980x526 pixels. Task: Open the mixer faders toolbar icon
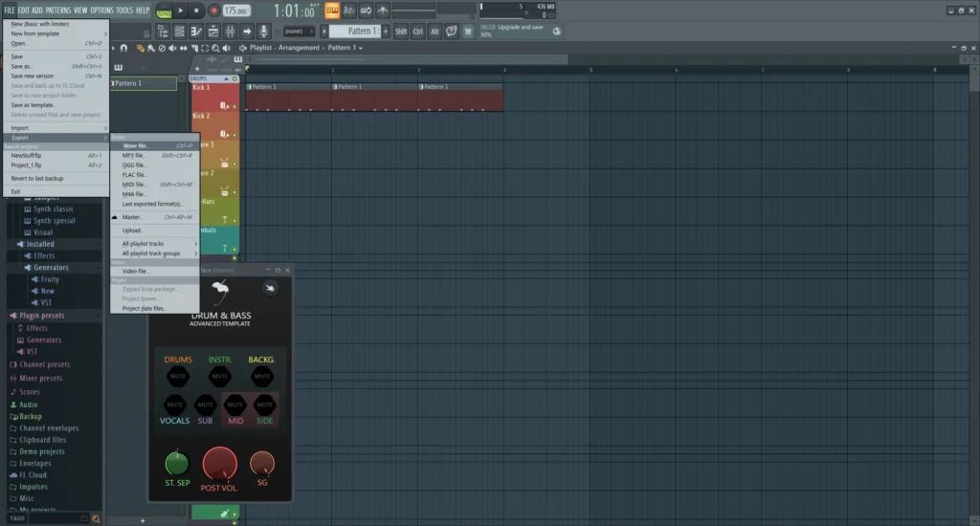tap(230, 32)
